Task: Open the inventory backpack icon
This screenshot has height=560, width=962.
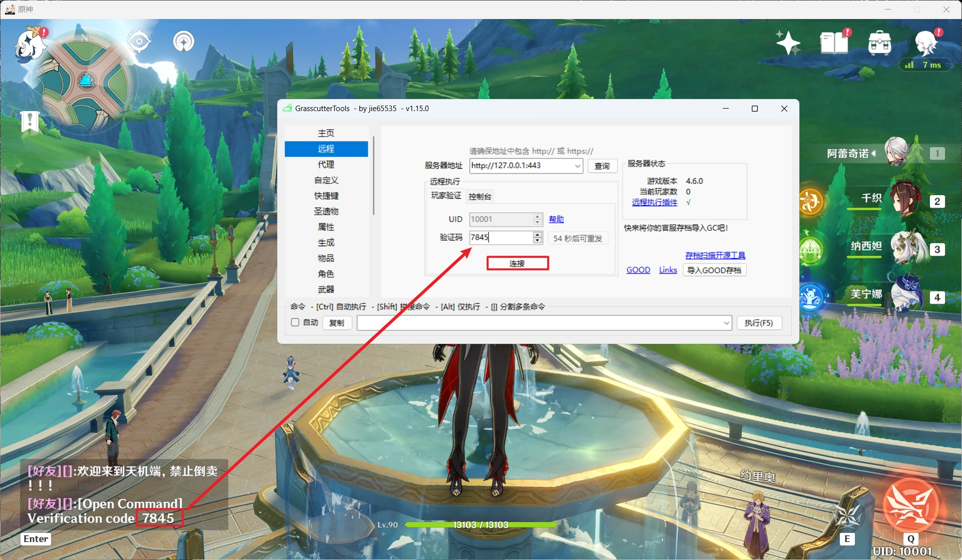Action: [879, 43]
